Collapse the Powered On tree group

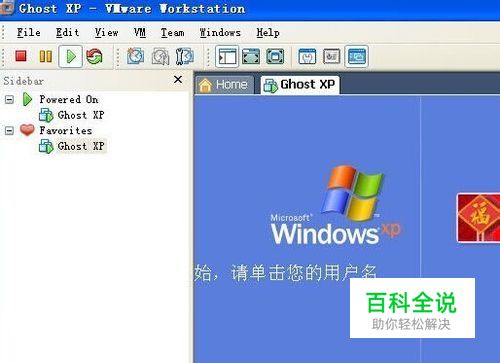9,99
